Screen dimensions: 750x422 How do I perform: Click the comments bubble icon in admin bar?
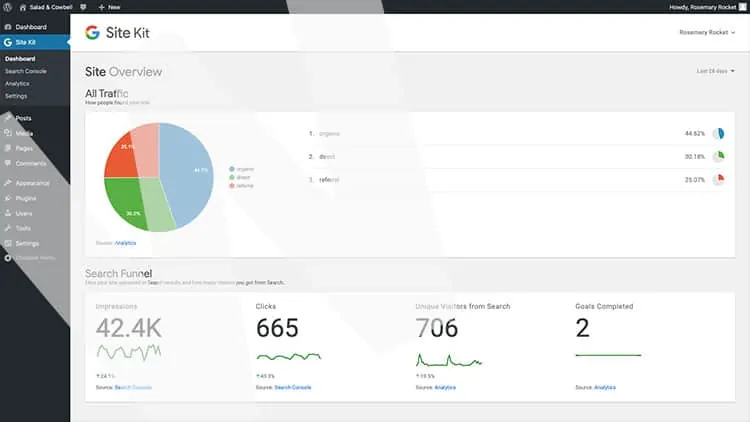pyautogui.click(x=83, y=7)
